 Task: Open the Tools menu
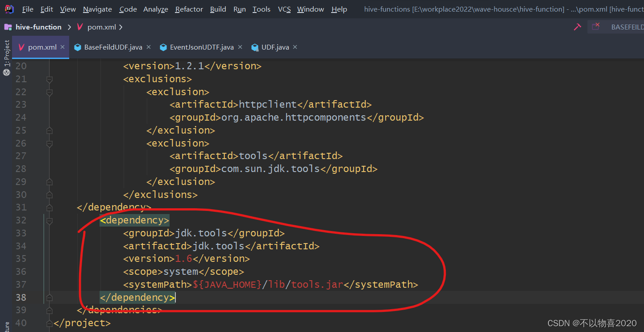262,9
